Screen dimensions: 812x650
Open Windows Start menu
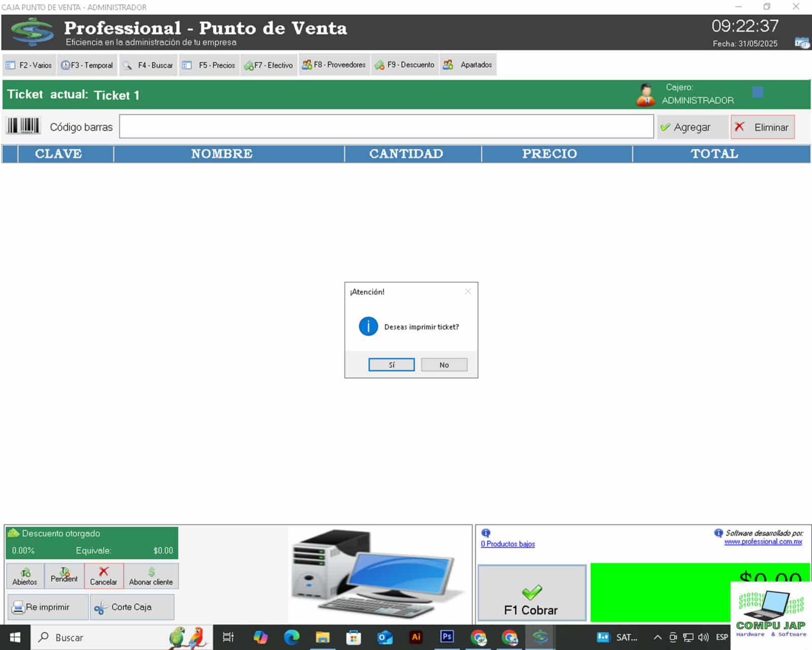(x=15, y=637)
